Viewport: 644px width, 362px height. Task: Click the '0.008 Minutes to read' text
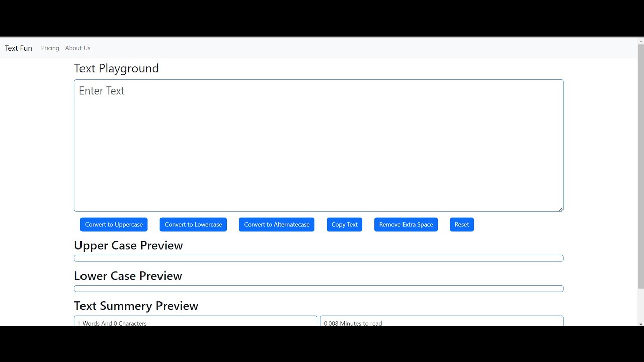click(x=353, y=323)
